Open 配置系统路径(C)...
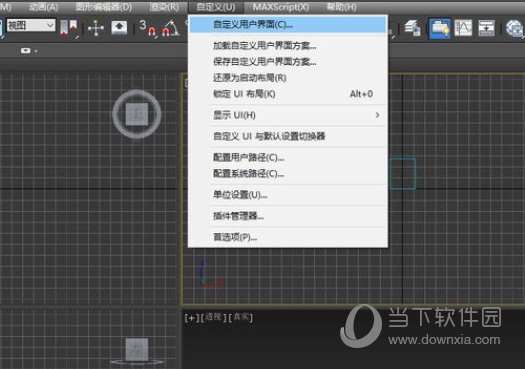Image resolution: width=525 pixels, height=369 pixels. click(288, 173)
